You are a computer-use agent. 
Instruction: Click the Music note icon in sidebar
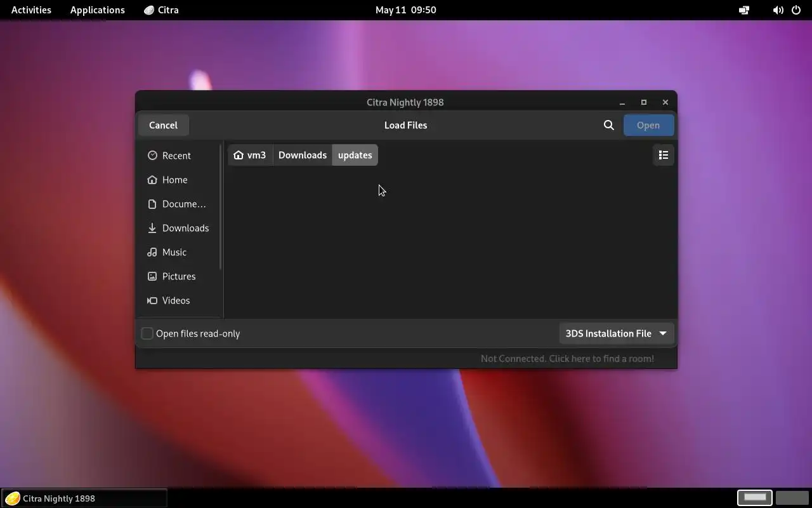pyautogui.click(x=152, y=252)
